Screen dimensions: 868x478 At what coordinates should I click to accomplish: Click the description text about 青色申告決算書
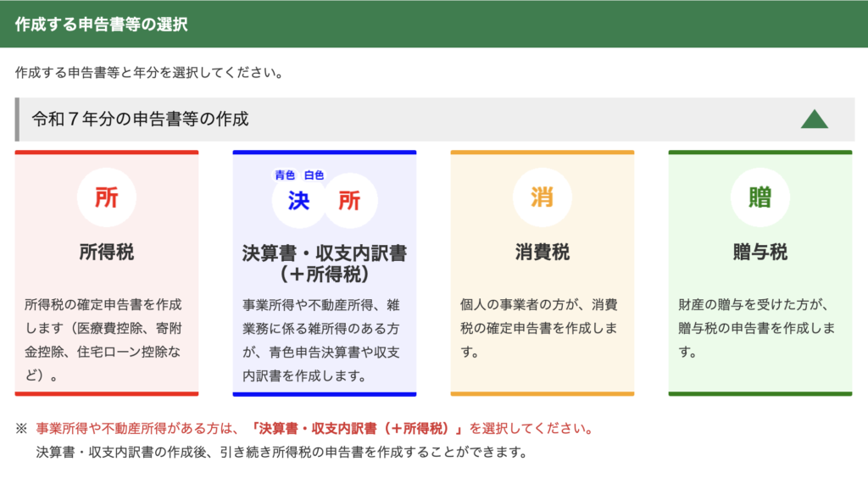(x=324, y=339)
